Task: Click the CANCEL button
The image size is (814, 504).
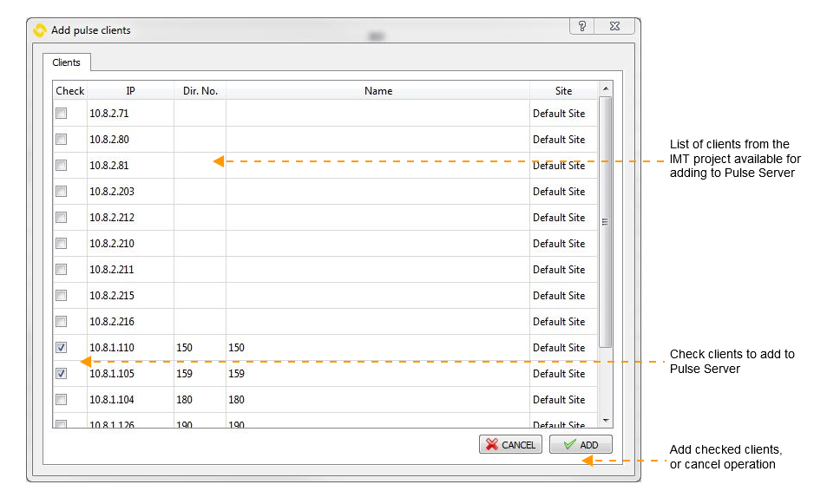Action: (510, 444)
